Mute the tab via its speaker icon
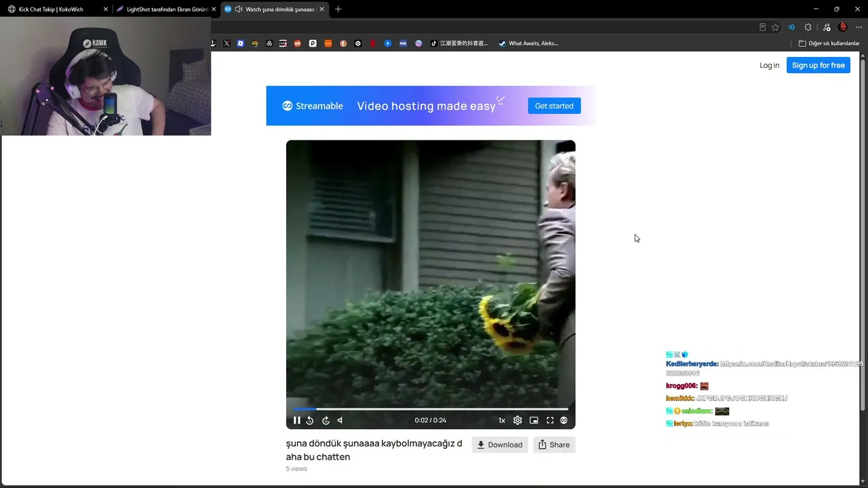Image resolution: width=868 pixels, height=488 pixels. [x=238, y=9]
